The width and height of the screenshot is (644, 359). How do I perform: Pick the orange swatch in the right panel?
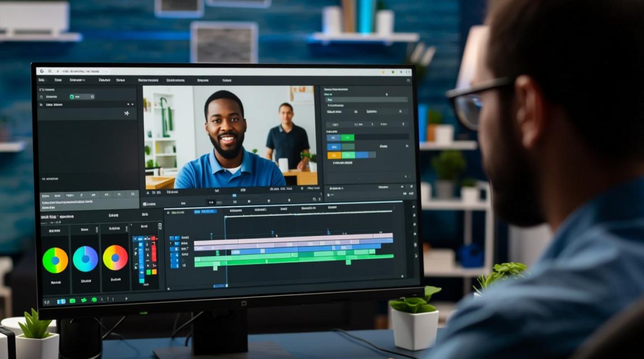[x=334, y=155]
